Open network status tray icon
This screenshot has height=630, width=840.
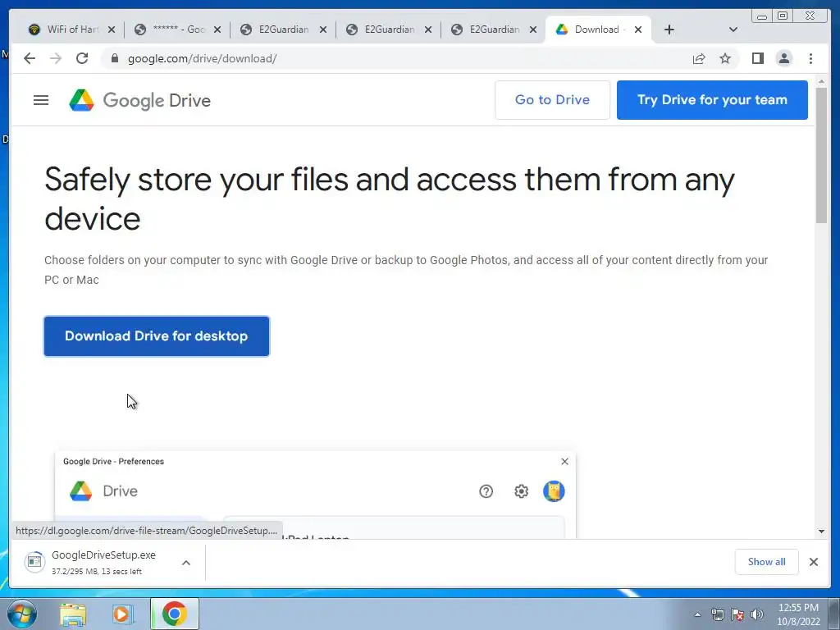click(717, 614)
